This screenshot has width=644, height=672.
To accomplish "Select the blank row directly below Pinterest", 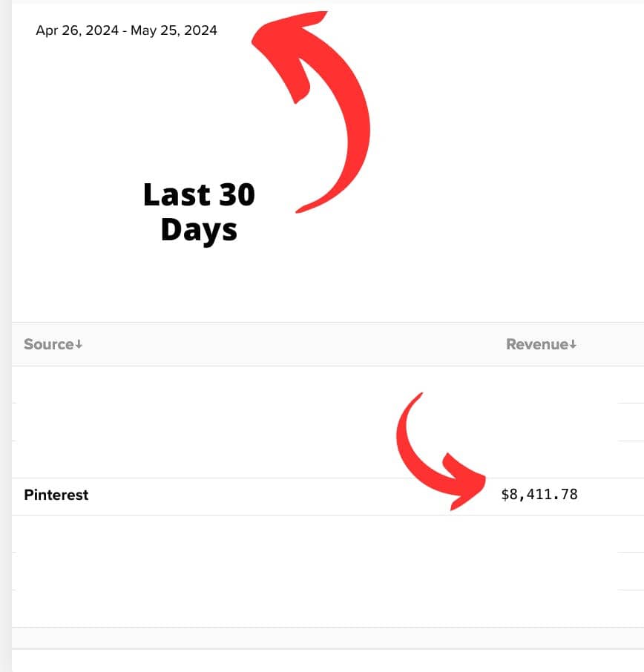I will point(328,533).
